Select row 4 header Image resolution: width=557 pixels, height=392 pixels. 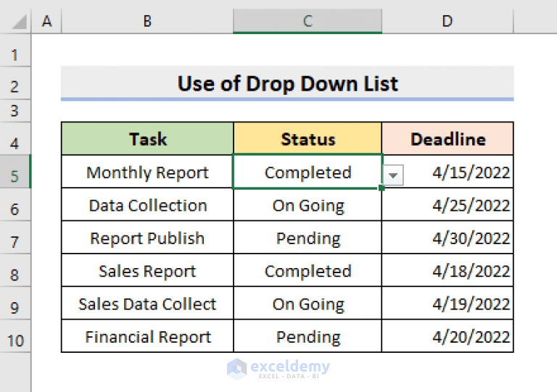click(x=15, y=138)
